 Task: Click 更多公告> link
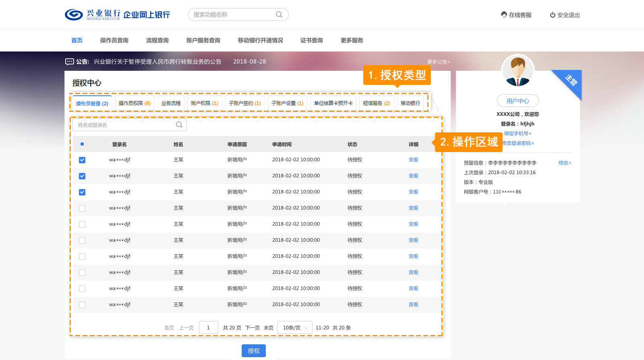(x=439, y=62)
